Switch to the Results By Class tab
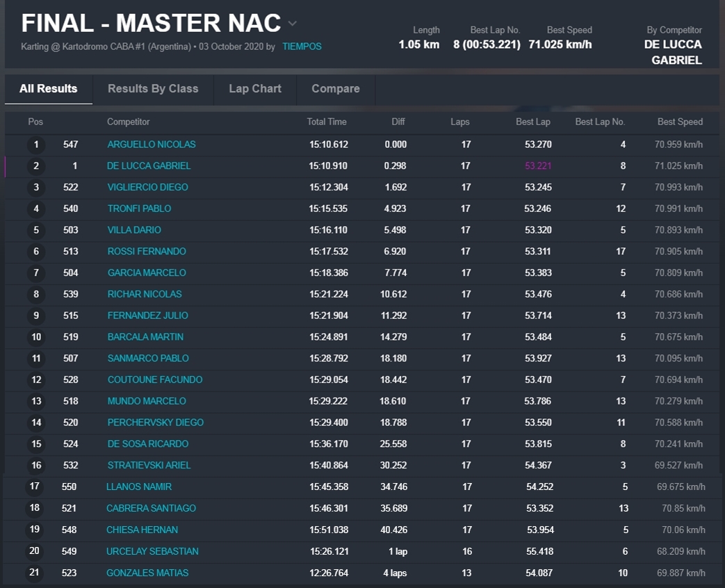Screen dimensions: 725x588 click(153, 89)
